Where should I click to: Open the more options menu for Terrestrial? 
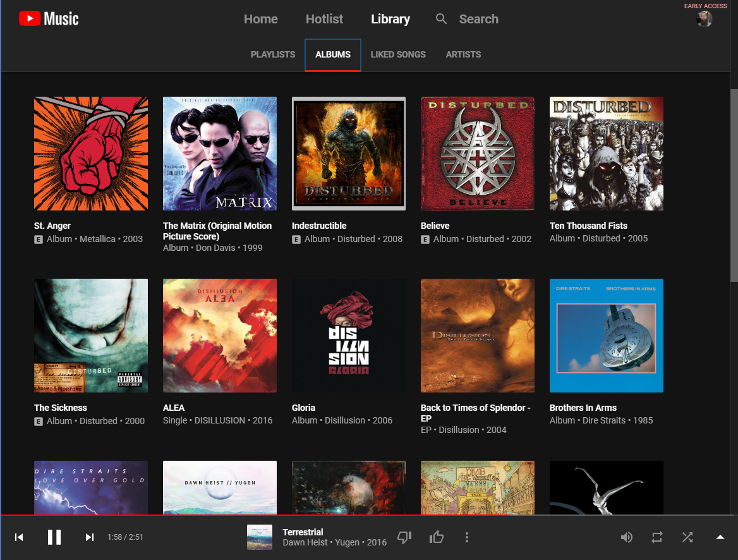pyautogui.click(x=466, y=537)
